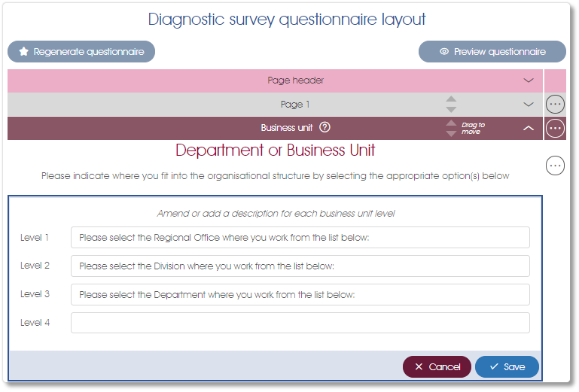Screen dimensions: 579x392
Task: Collapse the Business unit section chevron
Action: (x=529, y=128)
